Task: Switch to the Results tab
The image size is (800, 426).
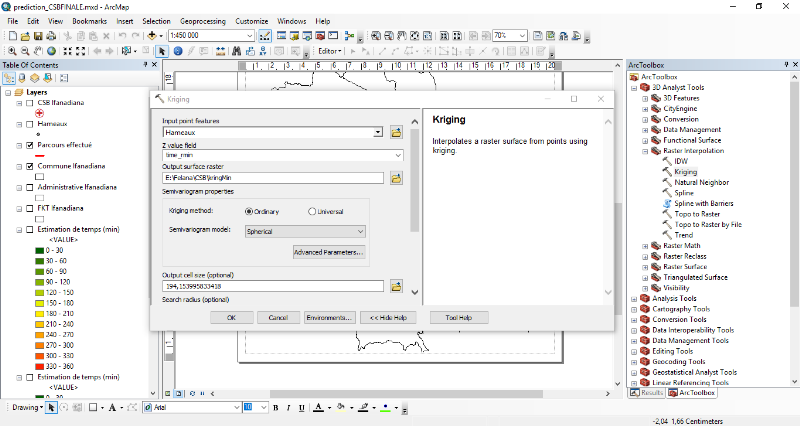Action: tap(646, 392)
